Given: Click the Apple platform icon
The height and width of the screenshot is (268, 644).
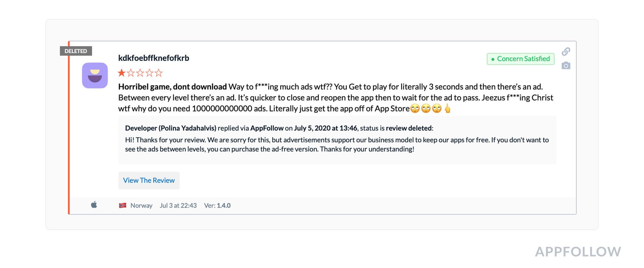Looking at the screenshot, I should pyautogui.click(x=94, y=205).
